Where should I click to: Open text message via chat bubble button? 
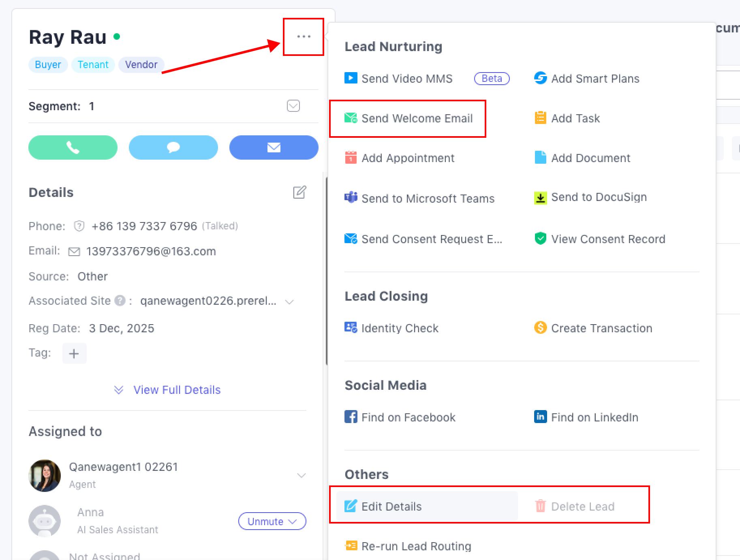(x=173, y=147)
